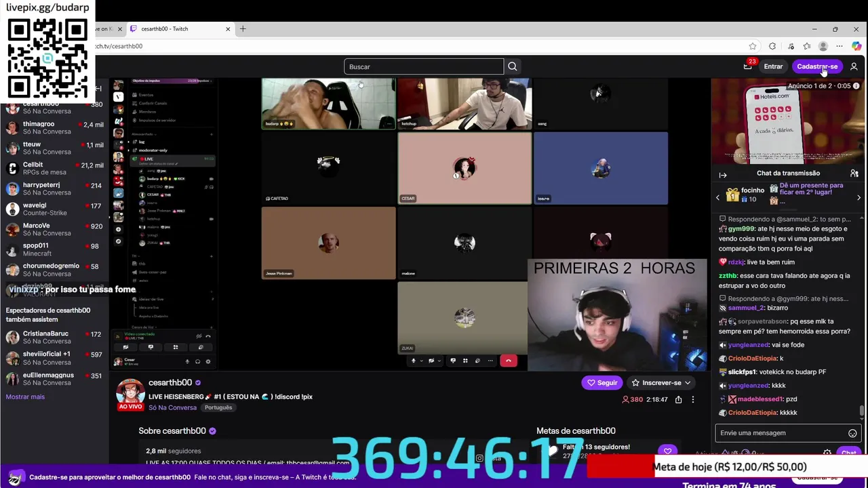Image resolution: width=868 pixels, height=488 pixels.
Task: Toggle the camera in Discord call controls
Action: [x=431, y=361]
